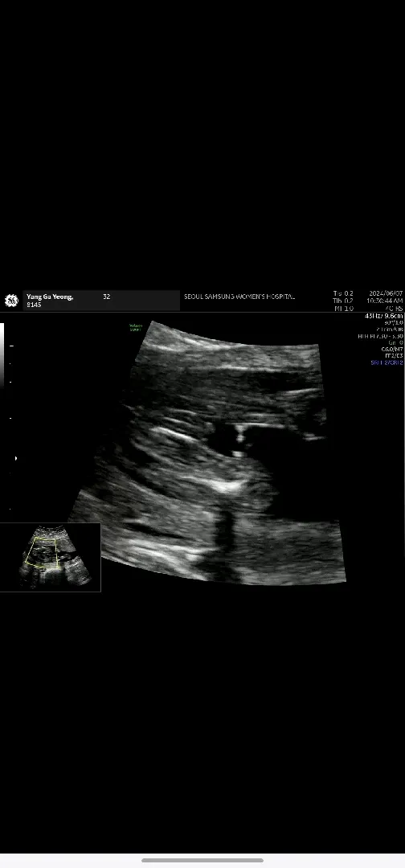The image size is (405, 868).
Task: Click the lowest depth scale tick mark
Action: pos(10,509)
